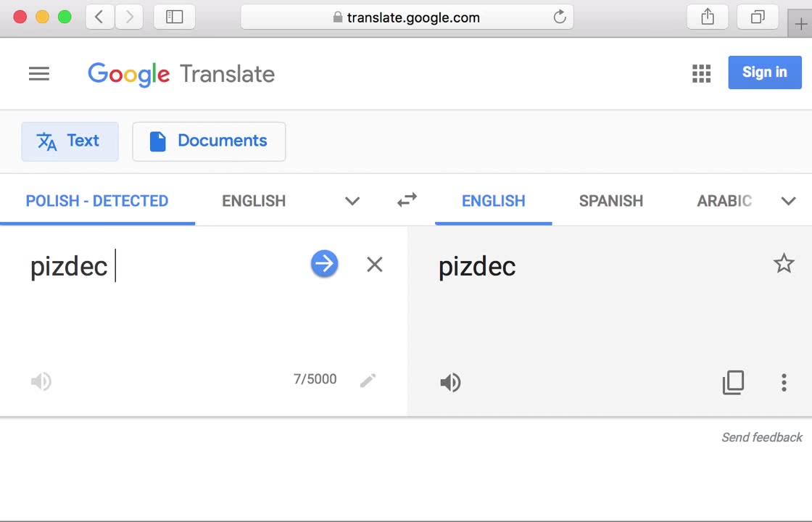Clear the source text with X
The width and height of the screenshot is (812, 522).
click(374, 265)
